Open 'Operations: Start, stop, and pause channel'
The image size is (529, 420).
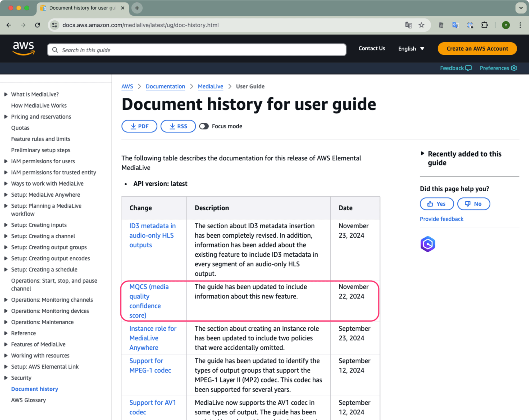54,285
